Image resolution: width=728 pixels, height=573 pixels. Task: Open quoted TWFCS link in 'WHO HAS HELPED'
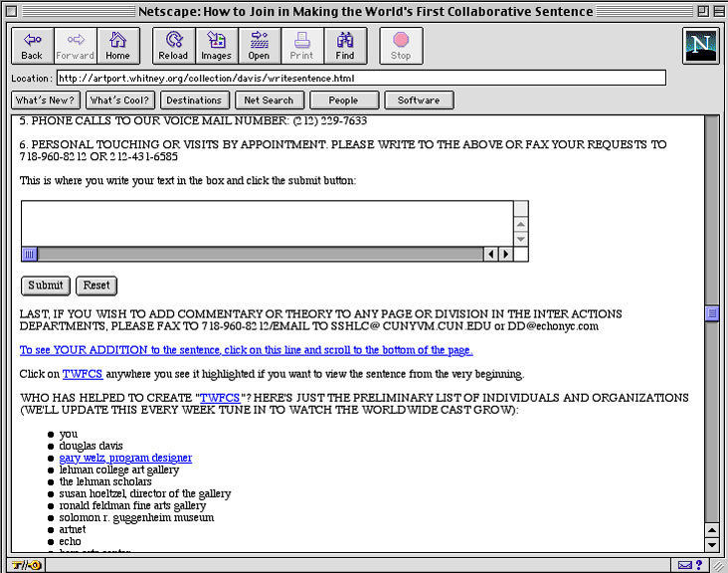(220, 398)
